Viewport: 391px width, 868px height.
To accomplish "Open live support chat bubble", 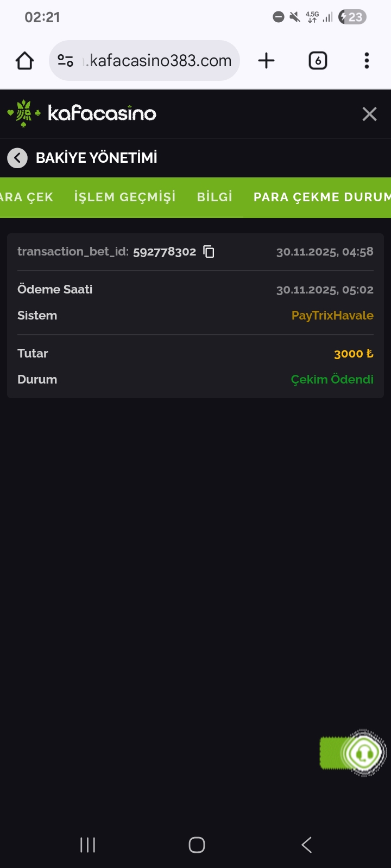I will pos(363,752).
